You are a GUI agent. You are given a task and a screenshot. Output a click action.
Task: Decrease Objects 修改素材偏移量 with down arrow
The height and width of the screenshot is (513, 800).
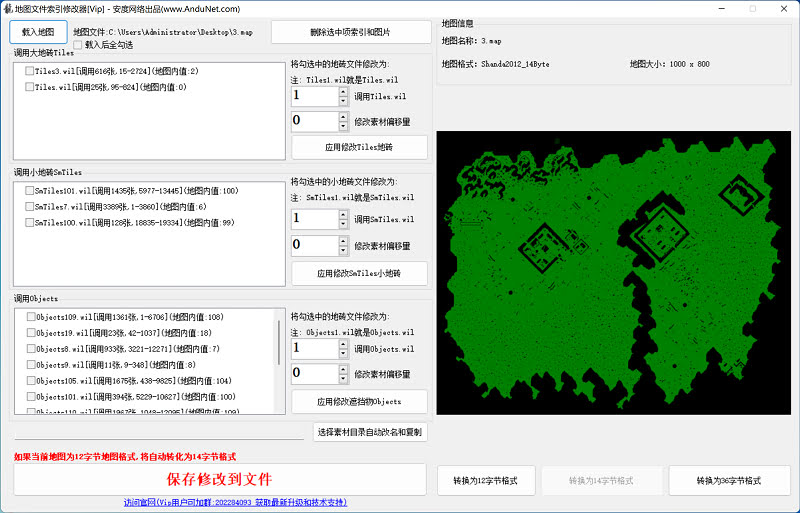343,378
